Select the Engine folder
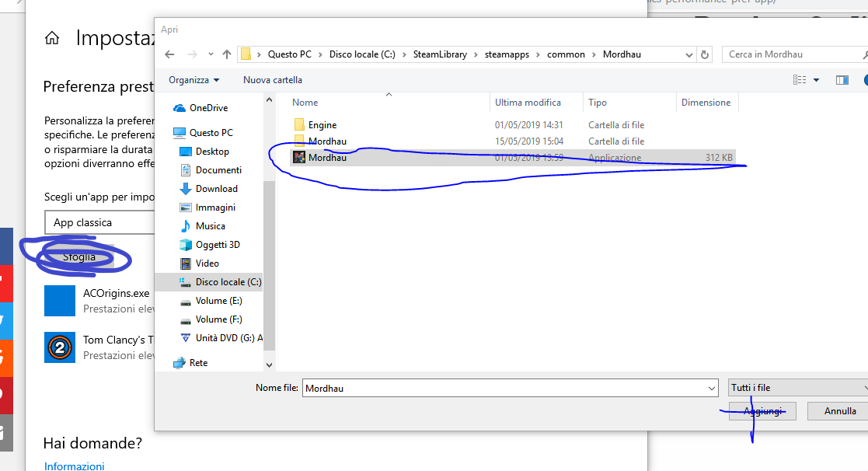 click(322, 125)
